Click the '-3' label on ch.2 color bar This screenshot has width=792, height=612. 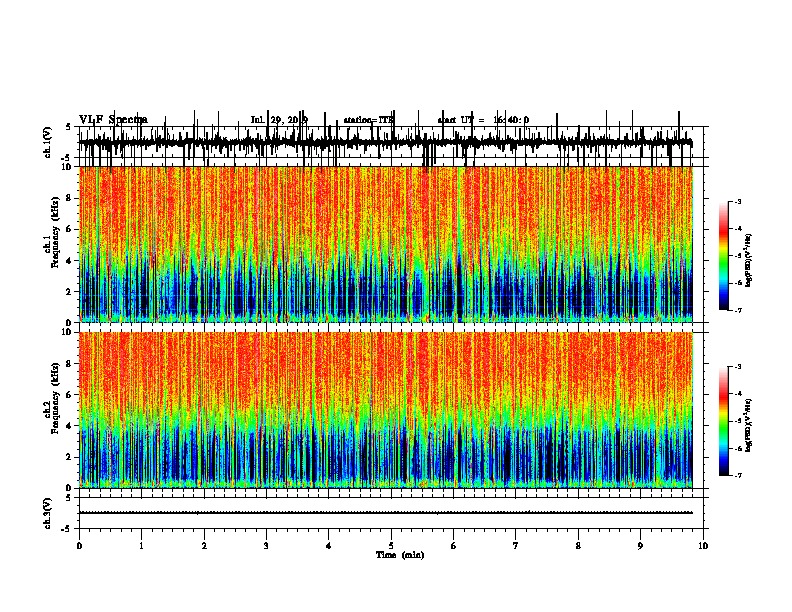(x=738, y=367)
